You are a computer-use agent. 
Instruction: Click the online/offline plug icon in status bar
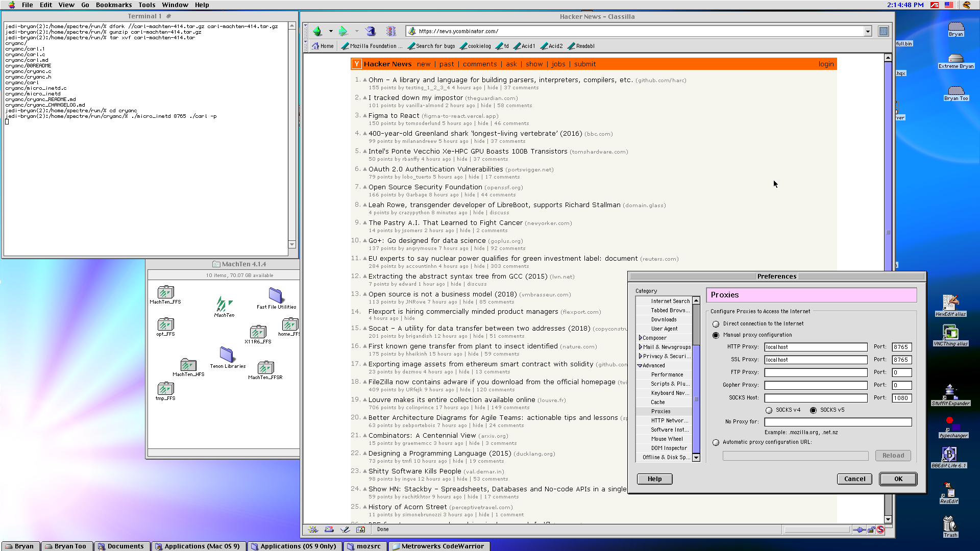coord(860,530)
